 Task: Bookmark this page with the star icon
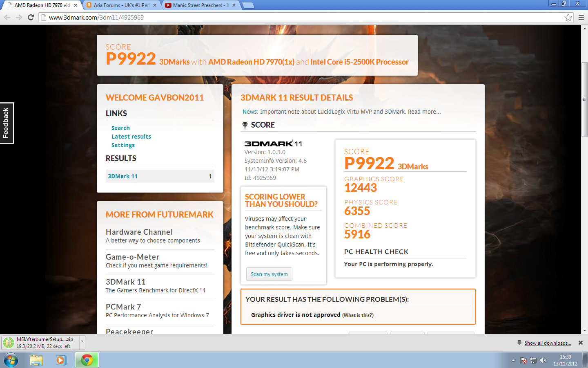click(x=568, y=17)
